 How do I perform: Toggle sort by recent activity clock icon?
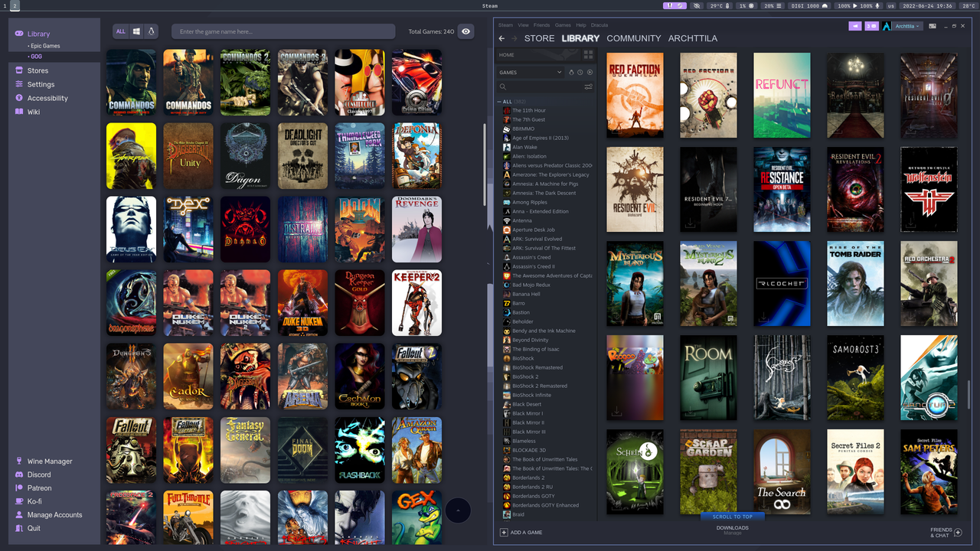580,73
